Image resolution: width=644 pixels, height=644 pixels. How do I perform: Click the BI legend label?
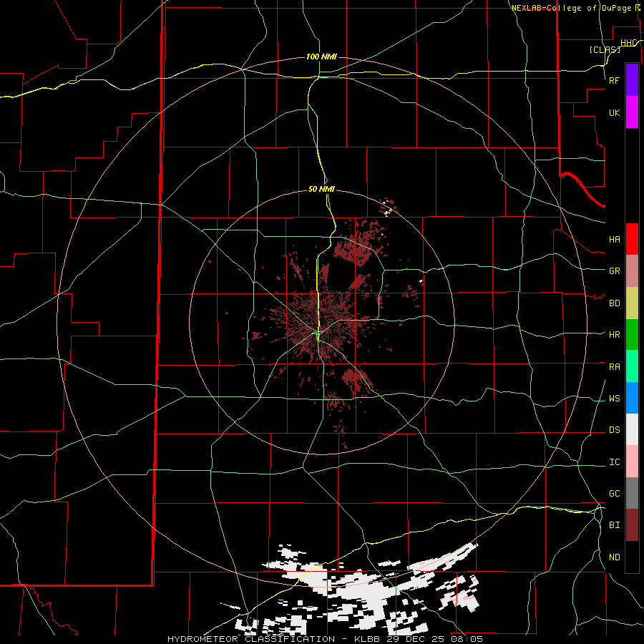point(614,525)
